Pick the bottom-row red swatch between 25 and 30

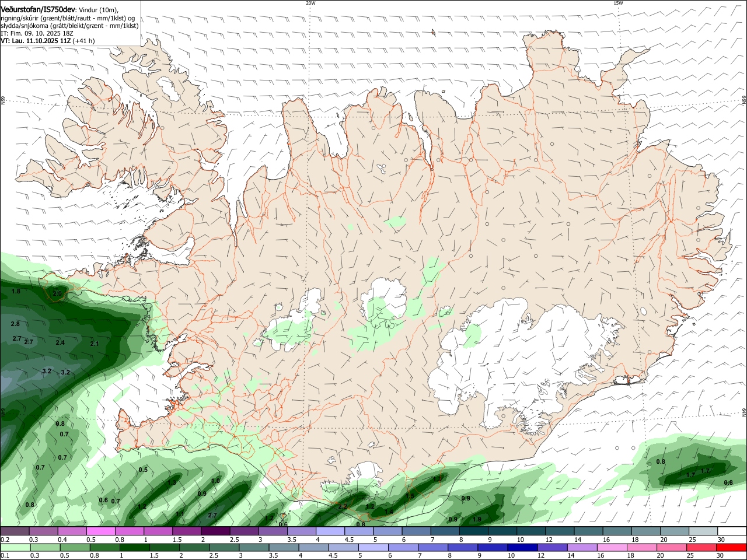pos(701,547)
